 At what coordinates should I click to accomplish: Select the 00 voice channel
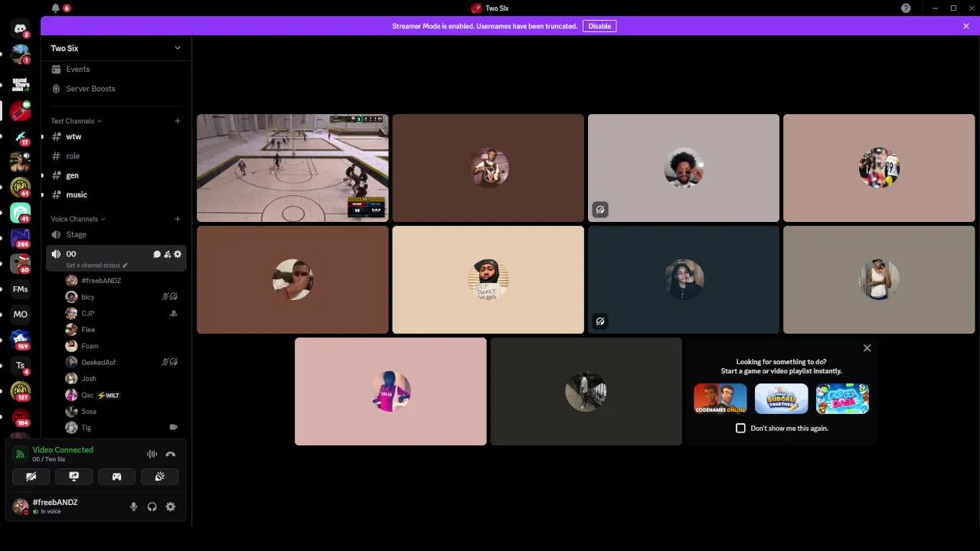(115, 258)
